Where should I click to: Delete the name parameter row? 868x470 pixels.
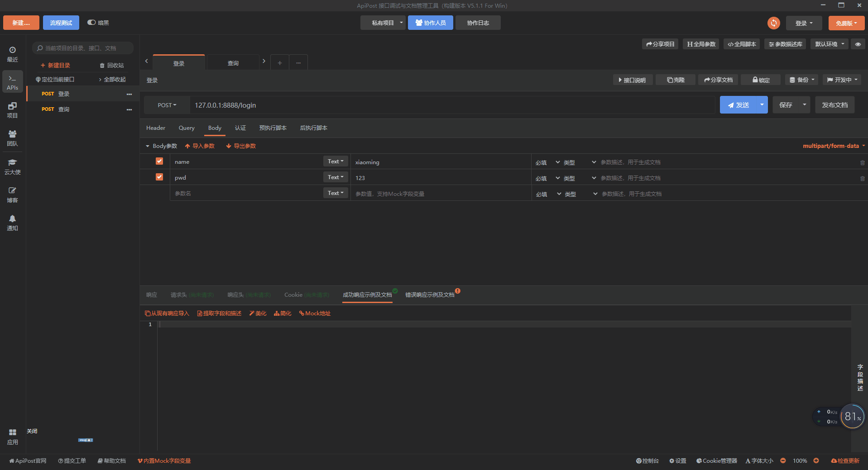point(862,162)
